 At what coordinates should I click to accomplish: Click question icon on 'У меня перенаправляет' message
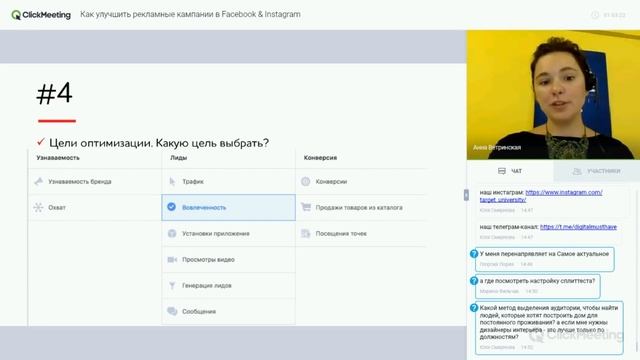click(473, 254)
